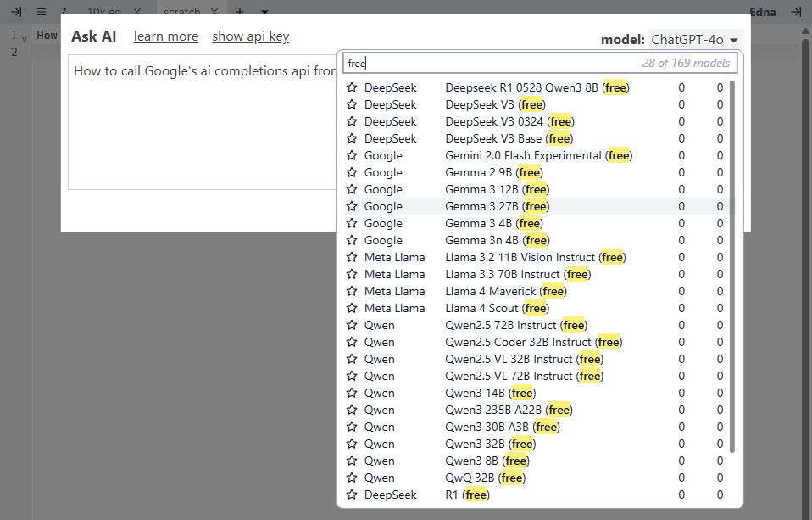Toggle favorite star for DeepSeek R1 (free)
This screenshot has width=812, height=520.
coord(352,495)
